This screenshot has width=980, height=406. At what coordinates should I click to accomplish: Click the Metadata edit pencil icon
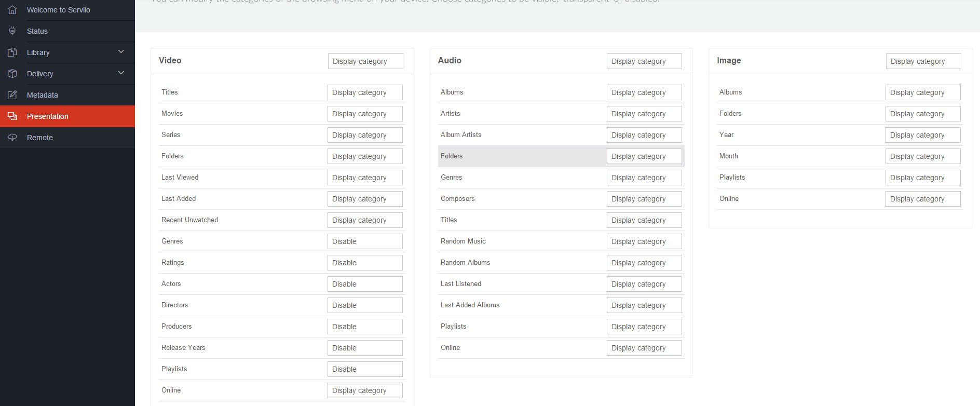tap(12, 95)
